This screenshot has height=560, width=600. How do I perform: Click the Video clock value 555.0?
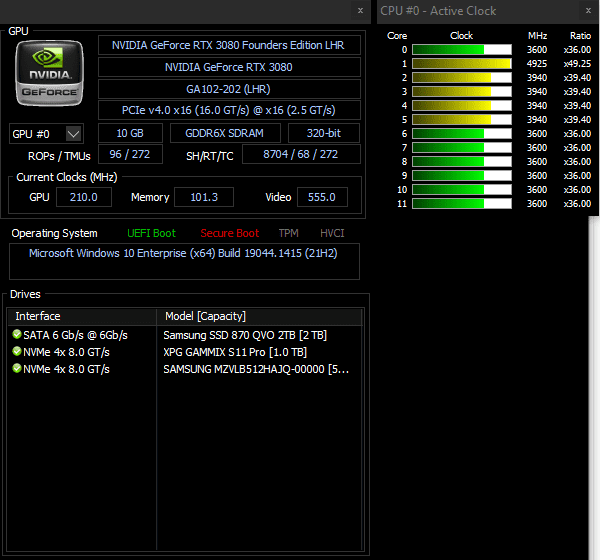322,197
